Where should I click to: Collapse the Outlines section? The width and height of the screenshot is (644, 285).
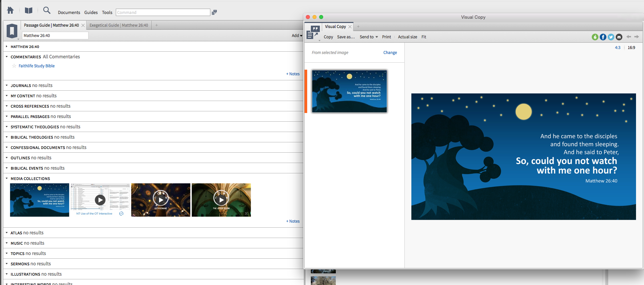(x=7, y=158)
